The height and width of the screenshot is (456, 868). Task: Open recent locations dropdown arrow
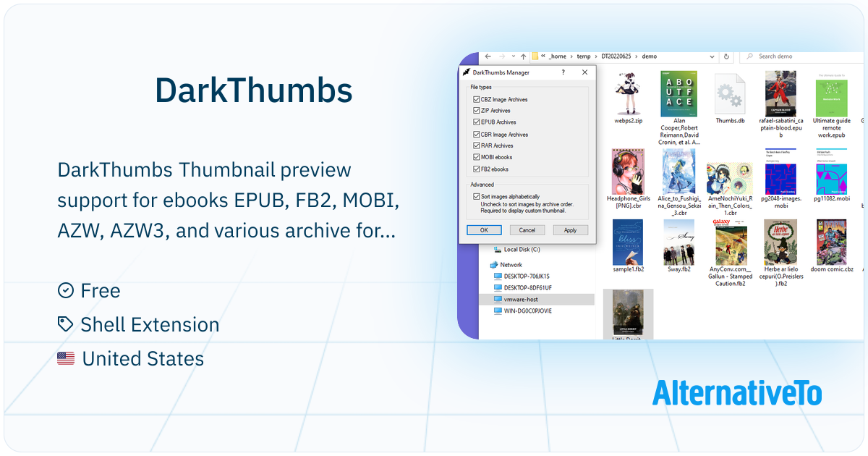click(x=513, y=56)
